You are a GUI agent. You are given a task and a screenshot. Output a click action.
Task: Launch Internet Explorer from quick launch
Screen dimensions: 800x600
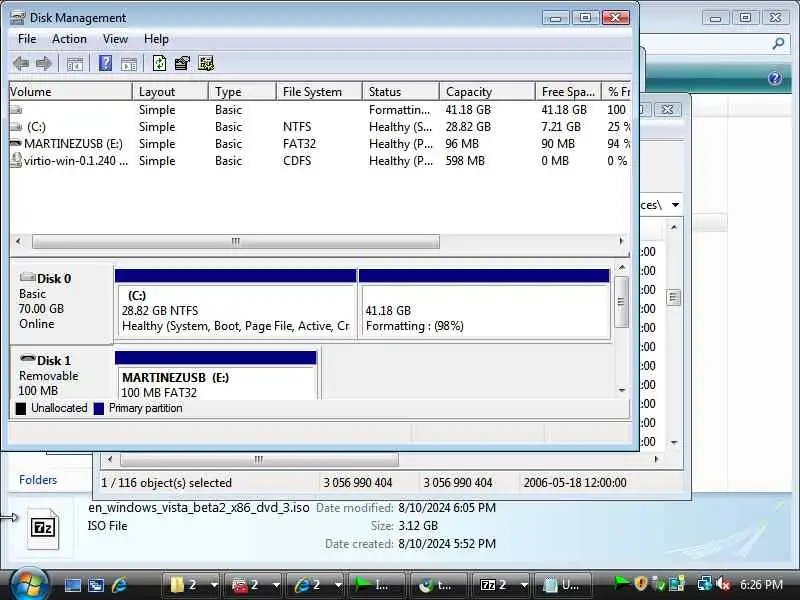pyautogui.click(x=119, y=585)
